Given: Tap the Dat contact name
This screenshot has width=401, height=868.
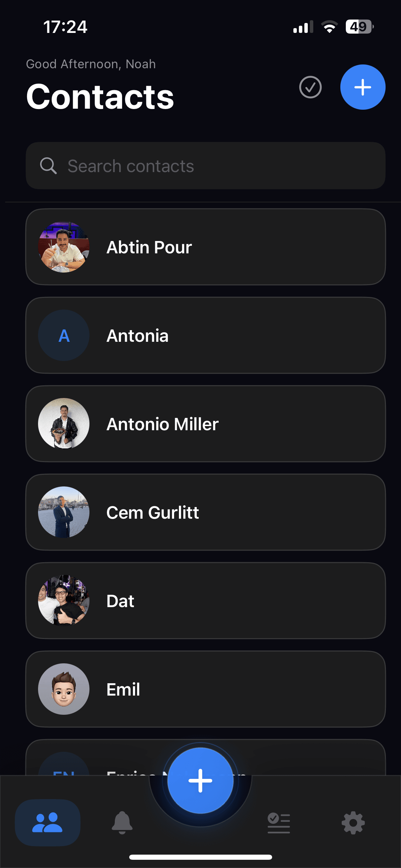Looking at the screenshot, I should (x=120, y=601).
